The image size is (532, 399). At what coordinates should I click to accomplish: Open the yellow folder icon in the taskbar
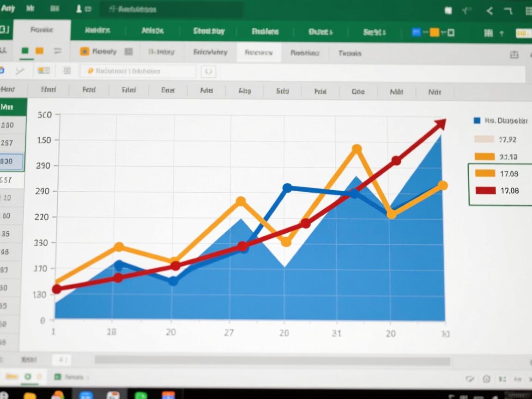pyautogui.click(x=30, y=396)
